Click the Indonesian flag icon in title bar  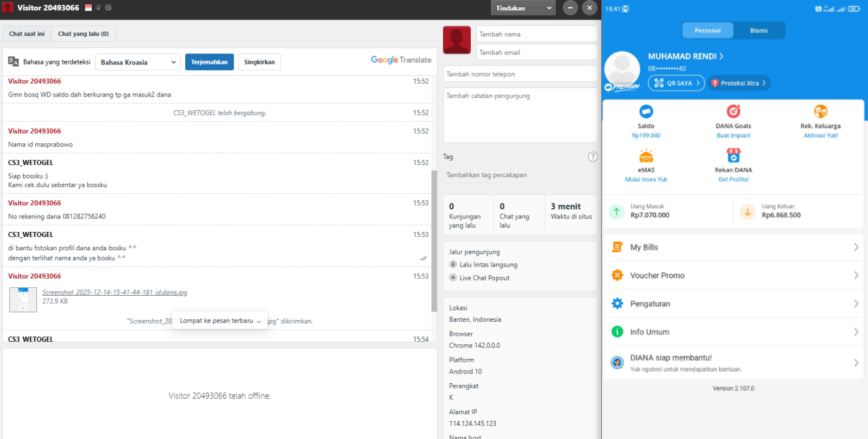(x=89, y=8)
